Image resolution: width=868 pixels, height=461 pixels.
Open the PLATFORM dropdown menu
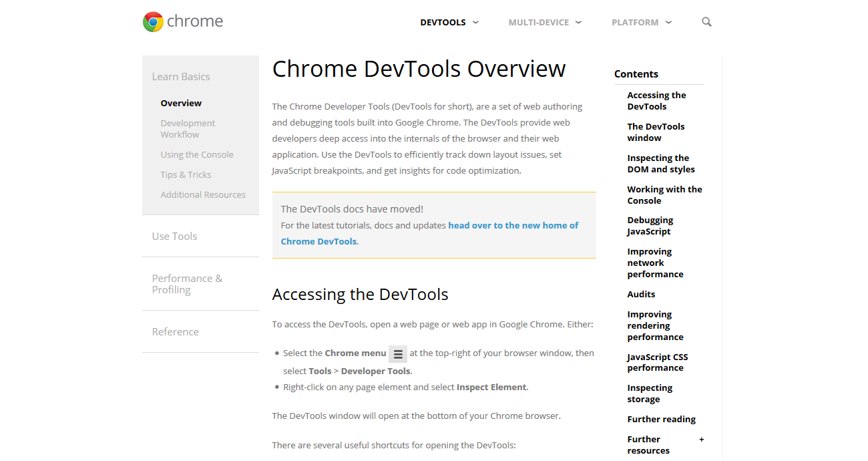coord(642,22)
